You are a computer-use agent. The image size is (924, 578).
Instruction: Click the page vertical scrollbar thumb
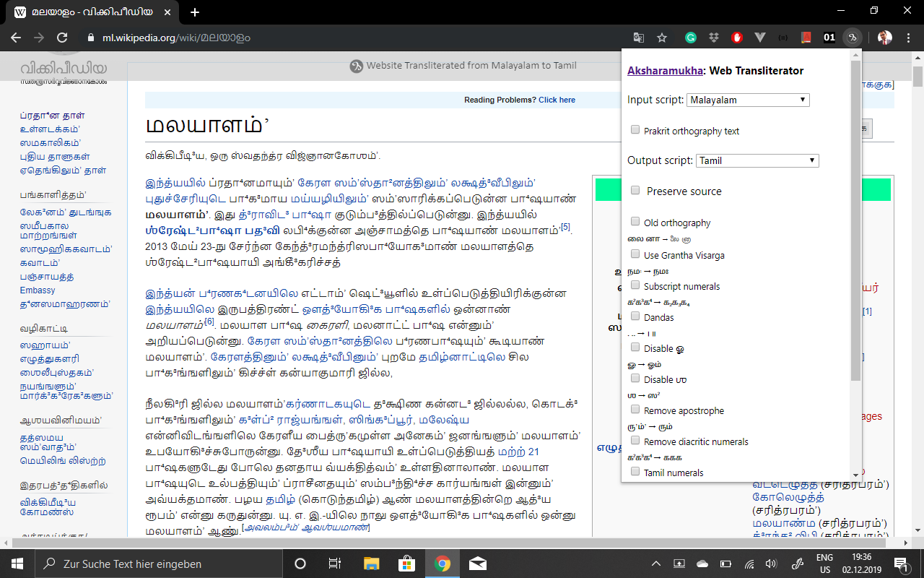(918, 78)
